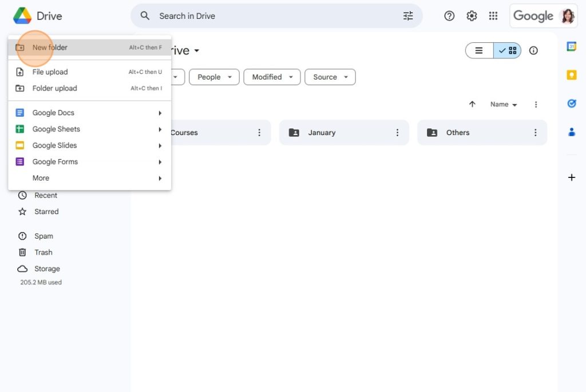Screen dimensions: 586x392
Task: Click in the Search in Drive field
Action: (x=276, y=15)
